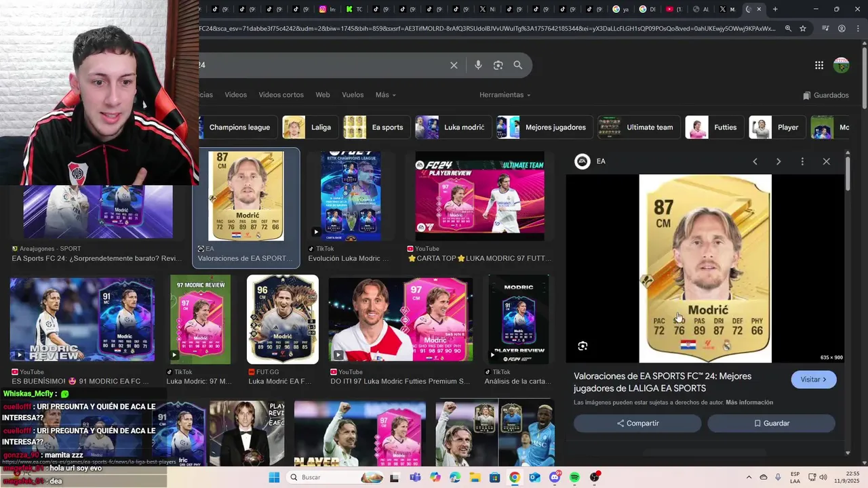Open Microsoft Store from the taskbar

[494, 477]
